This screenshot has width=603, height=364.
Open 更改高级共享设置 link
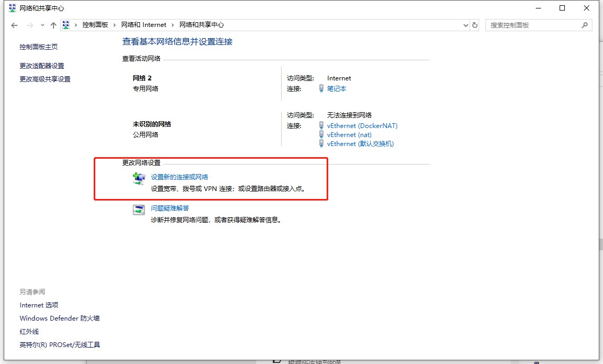coord(45,79)
